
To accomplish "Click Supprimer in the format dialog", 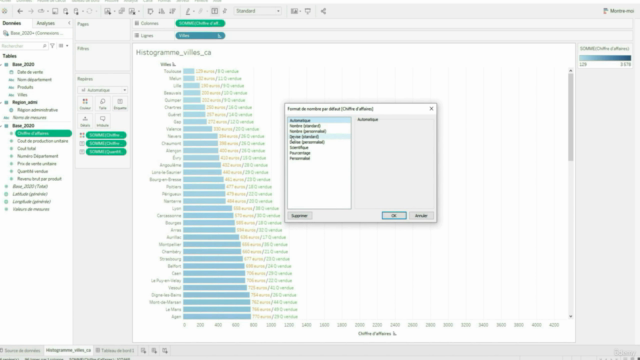I will (x=300, y=216).
